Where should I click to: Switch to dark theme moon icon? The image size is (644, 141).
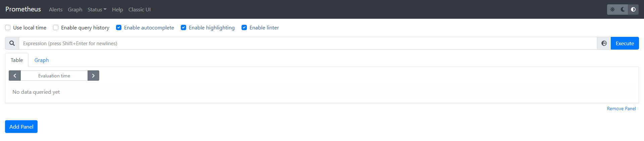[623, 9]
